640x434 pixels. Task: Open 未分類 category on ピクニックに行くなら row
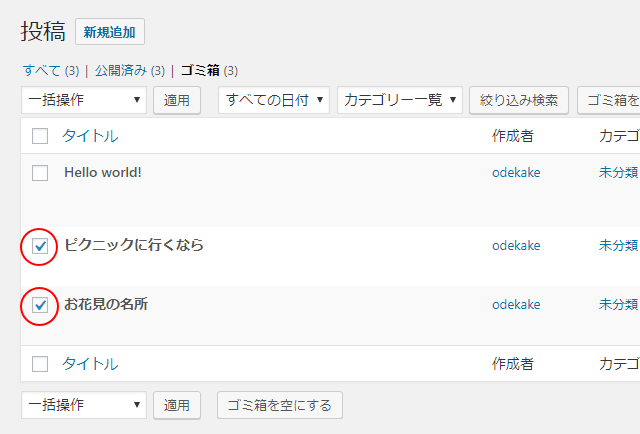point(618,245)
